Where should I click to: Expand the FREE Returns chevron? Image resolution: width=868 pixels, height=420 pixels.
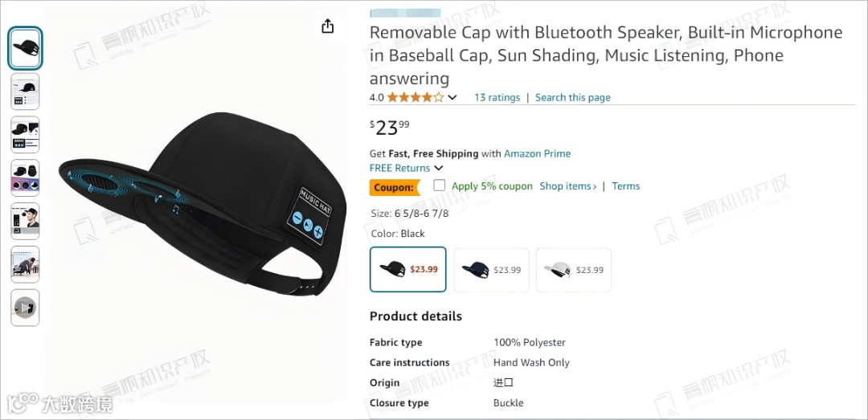click(439, 168)
